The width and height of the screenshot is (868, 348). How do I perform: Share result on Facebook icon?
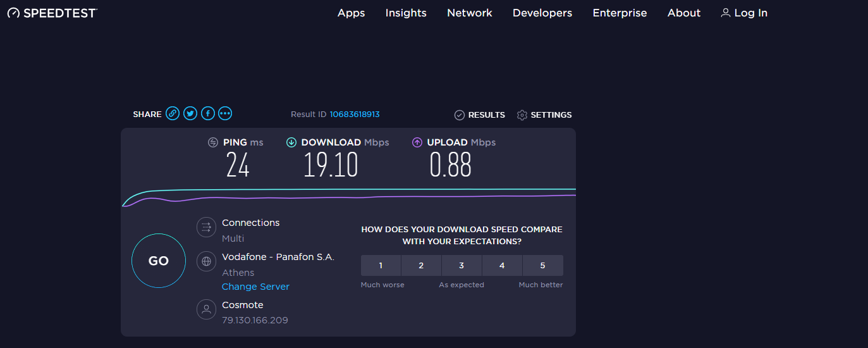tap(208, 114)
